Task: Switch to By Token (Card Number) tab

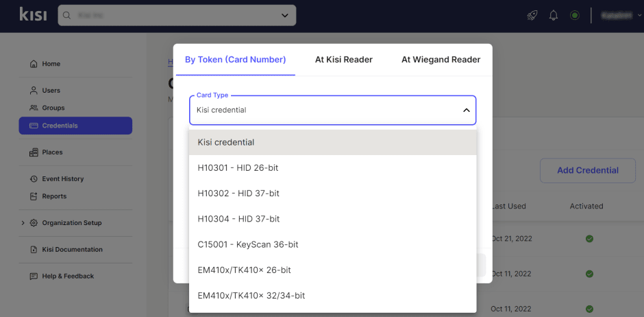Action: coord(236,60)
